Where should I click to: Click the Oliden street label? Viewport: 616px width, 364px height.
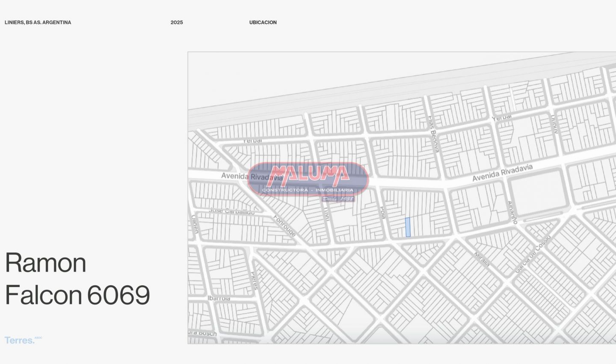coord(195,224)
